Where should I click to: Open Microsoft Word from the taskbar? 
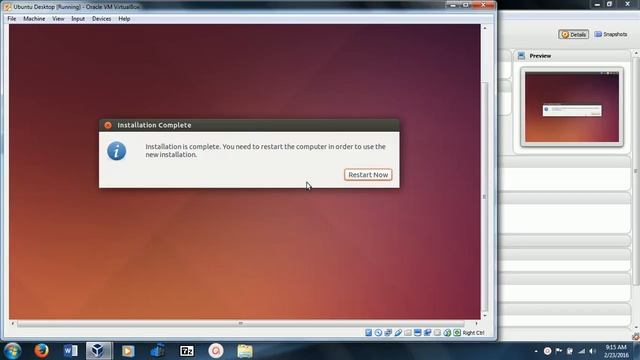70,351
